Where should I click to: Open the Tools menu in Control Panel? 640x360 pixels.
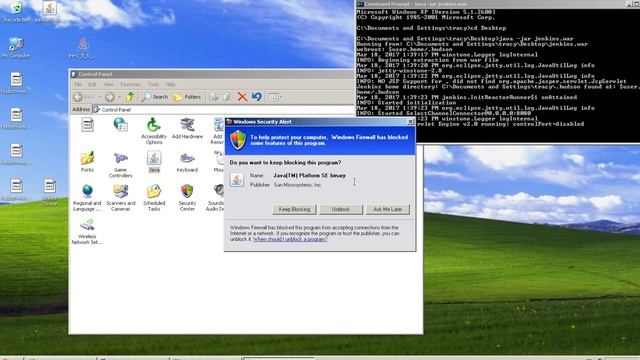(x=153, y=84)
